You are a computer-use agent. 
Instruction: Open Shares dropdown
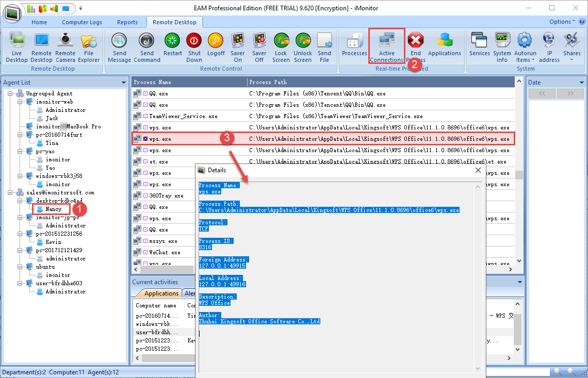coord(571,47)
